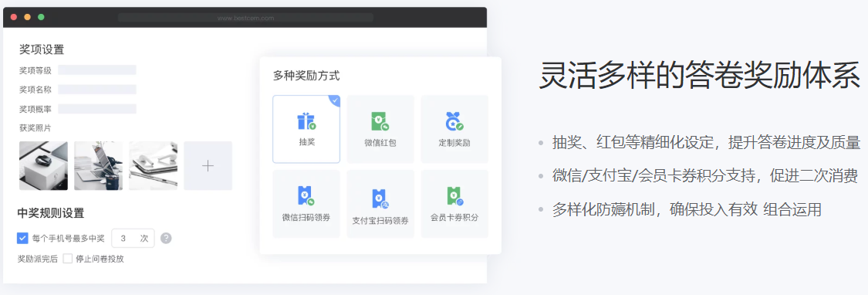Open the help question mark icon
The width and height of the screenshot is (868, 295).
click(166, 238)
